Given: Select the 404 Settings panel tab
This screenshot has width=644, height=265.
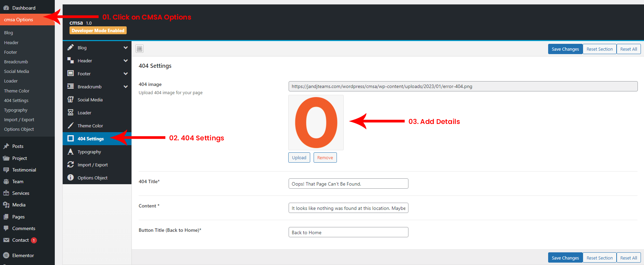Looking at the screenshot, I should pos(90,139).
